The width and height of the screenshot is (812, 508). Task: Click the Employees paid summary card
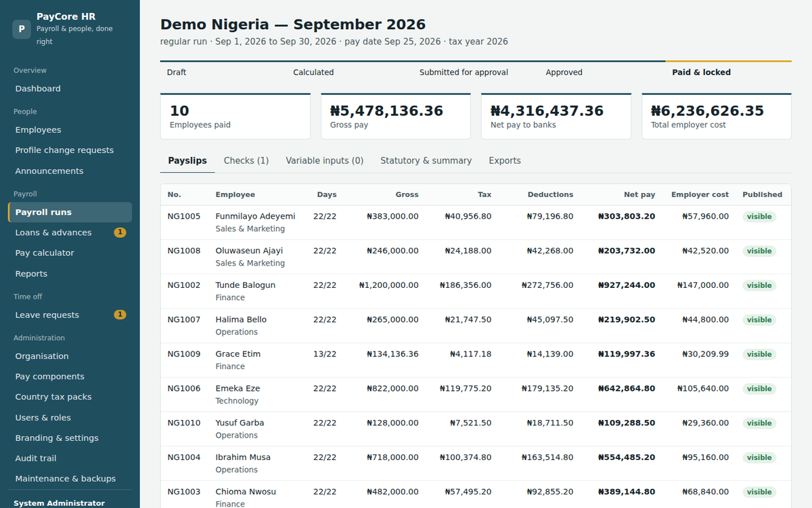click(x=235, y=117)
